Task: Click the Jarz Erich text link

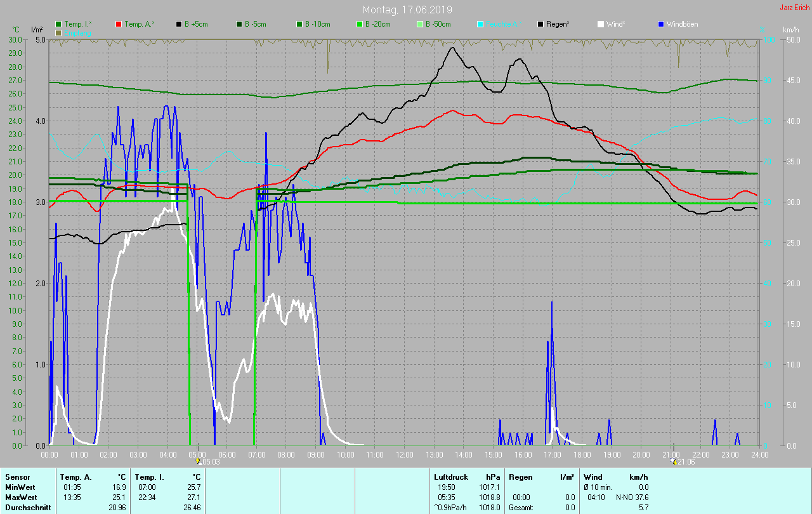Action: (794, 8)
